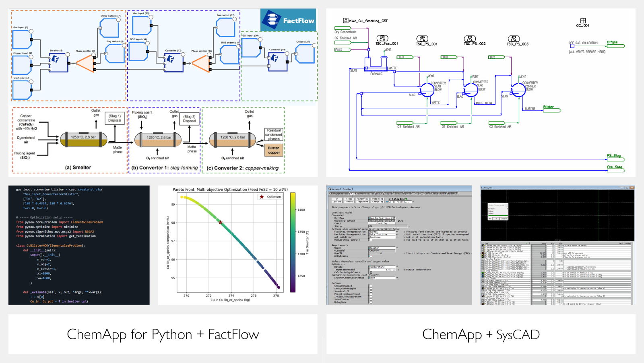Select the Gas input (20) node
This screenshot has width=644, height=363.
pos(251,47)
